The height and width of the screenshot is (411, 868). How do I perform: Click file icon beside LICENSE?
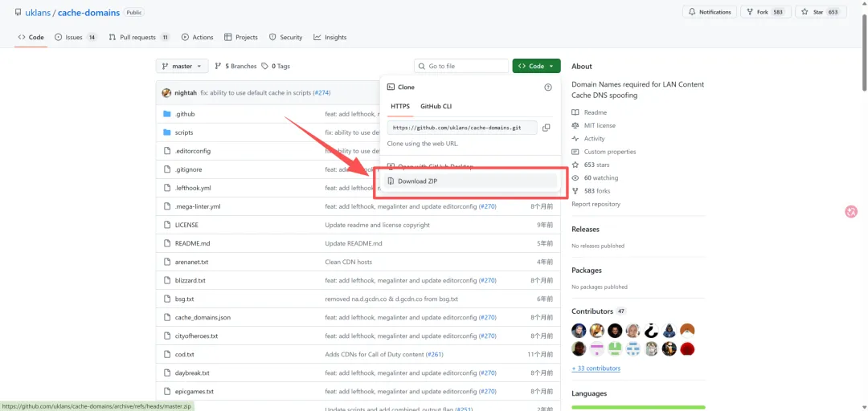pos(166,225)
